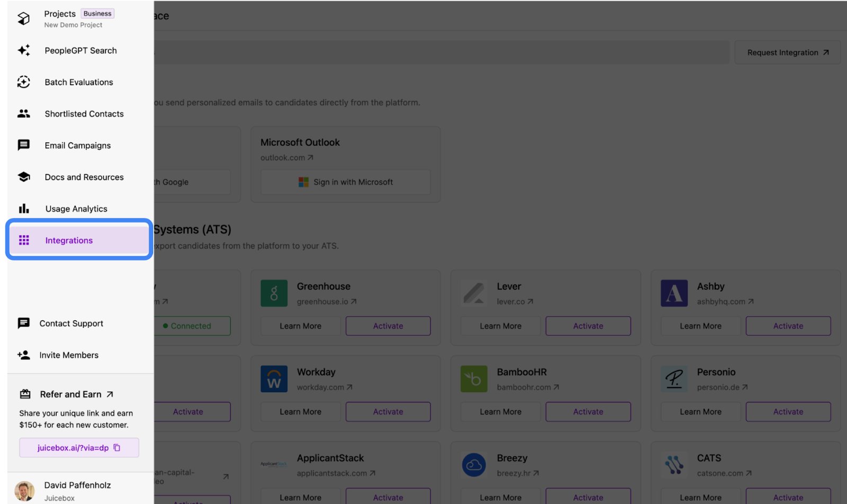Click the Shortlisted Contacts people icon
The image size is (847, 504).
point(24,113)
